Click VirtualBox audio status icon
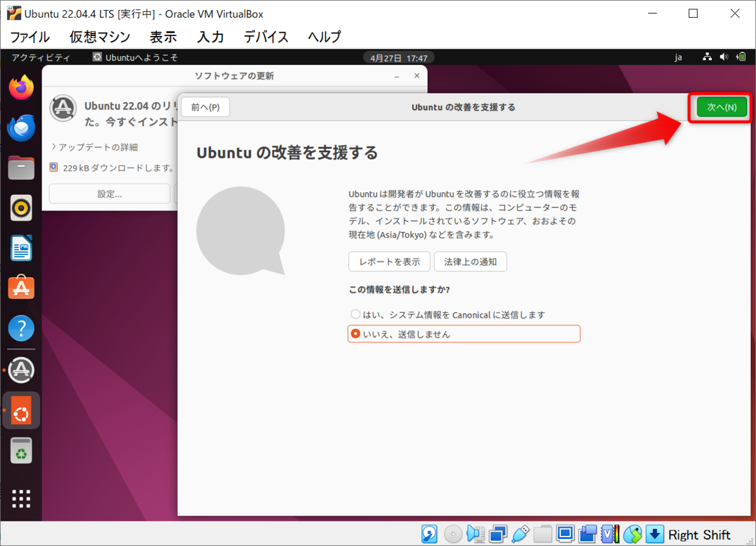 click(x=476, y=535)
